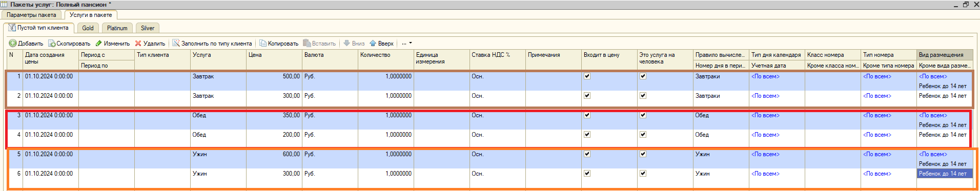Viewport: 980px width, 191px height.
Task: Open the Platinum client type tab
Action: pos(117,28)
